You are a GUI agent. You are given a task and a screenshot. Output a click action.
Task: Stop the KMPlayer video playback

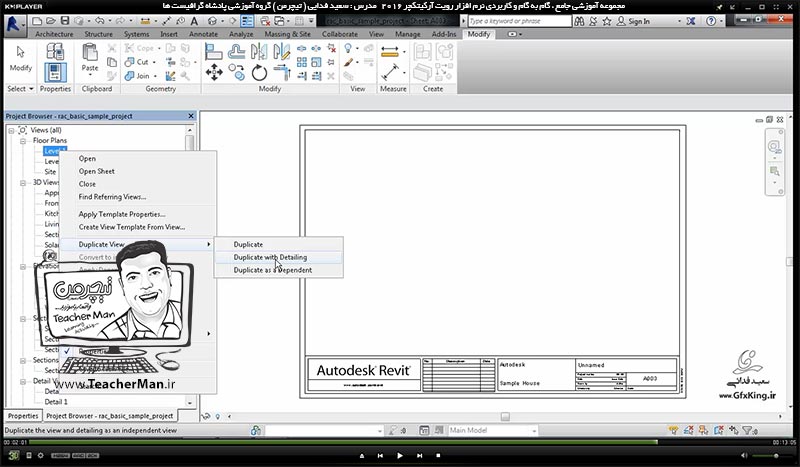pos(438,455)
